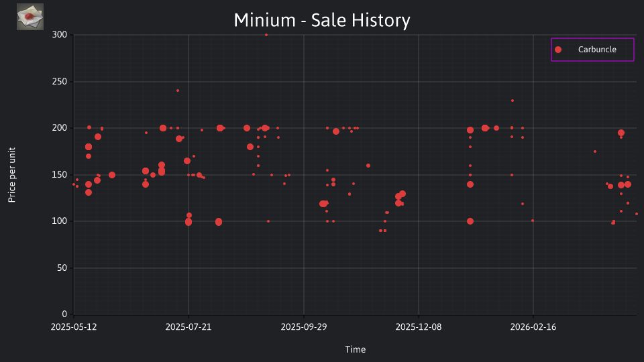Click the chart title Minium - Sale History

coord(322,20)
